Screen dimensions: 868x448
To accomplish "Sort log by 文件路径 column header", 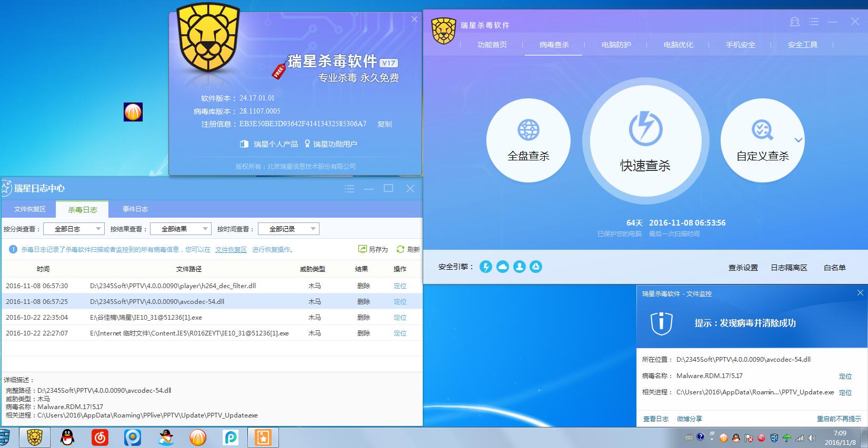I will [189, 269].
